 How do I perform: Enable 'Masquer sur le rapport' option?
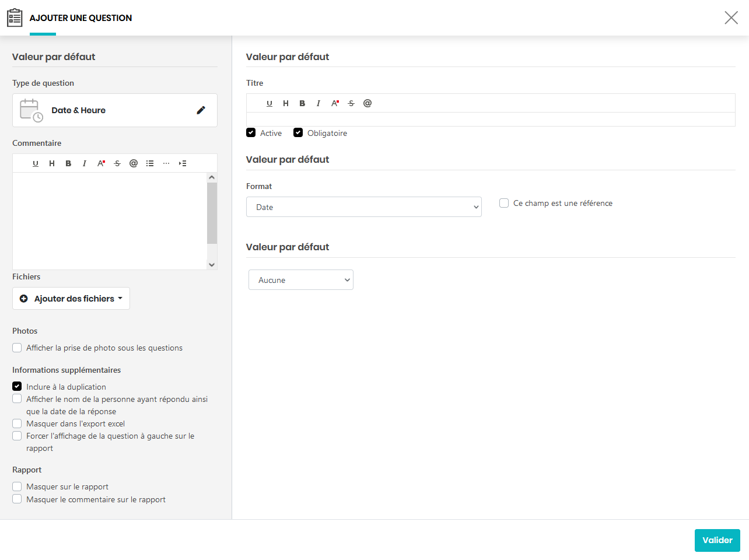[17, 487]
